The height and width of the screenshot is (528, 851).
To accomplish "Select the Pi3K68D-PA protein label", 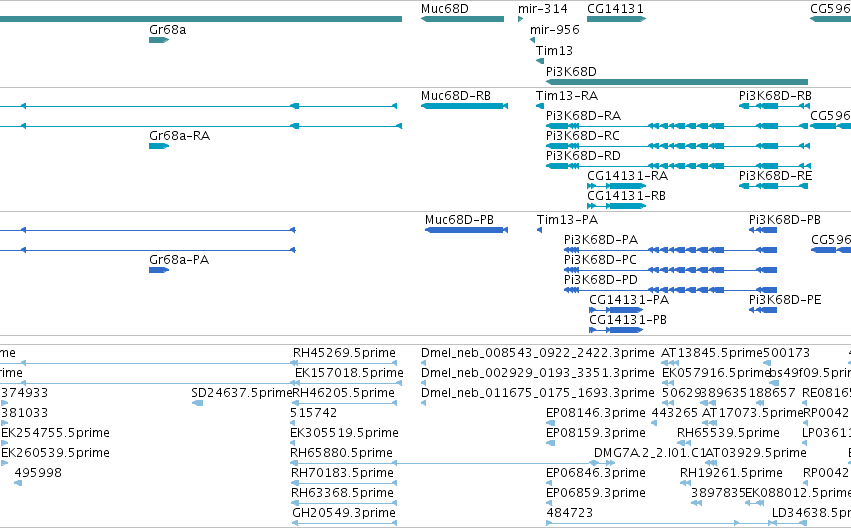I will [601, 240].
